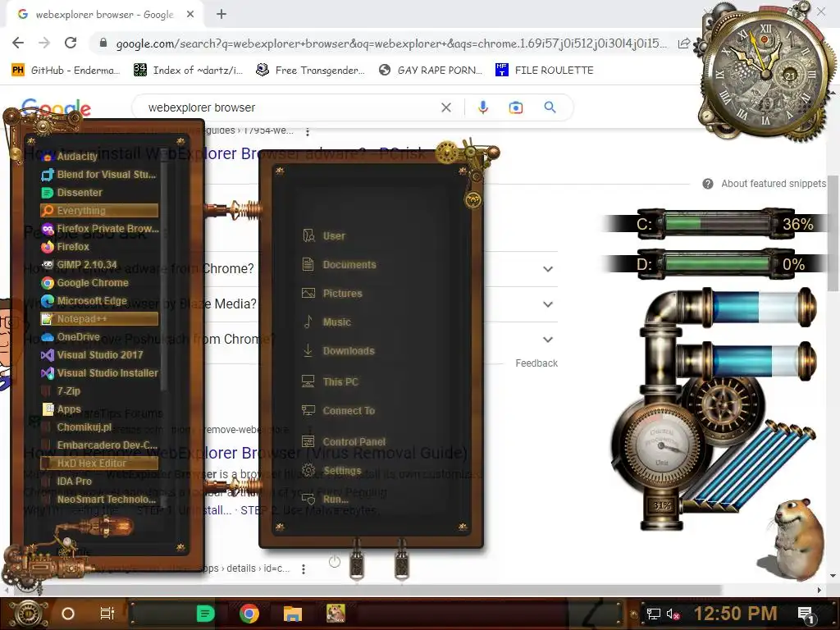Open This PC from the right panel
This screenshot has width=840, height=630.
coord(330,382)
